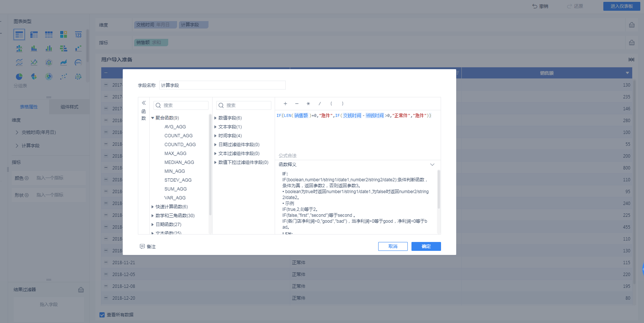Screen dimensions: 644x323
Task: Select the percentage gauge chart icon
Action: (x=78, y=63)
